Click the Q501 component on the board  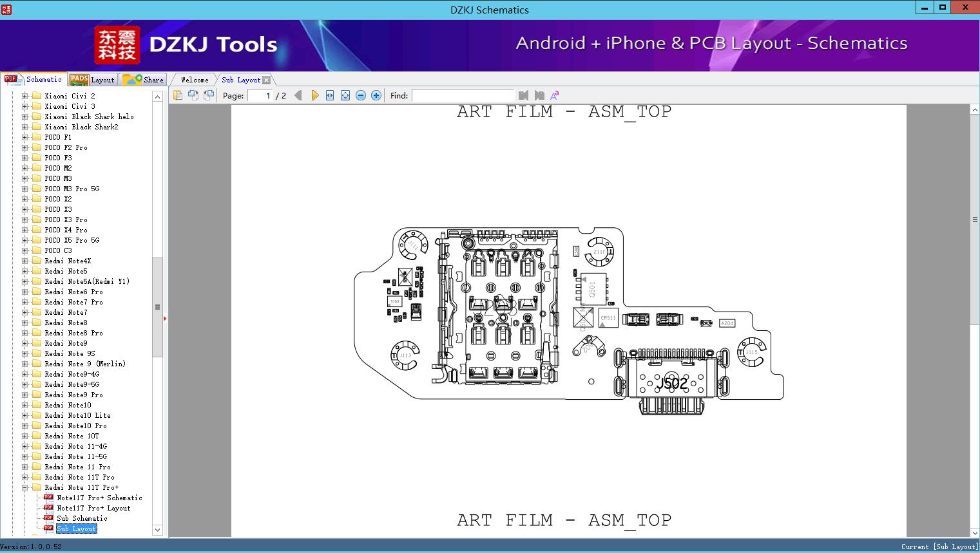coord(593,289)
